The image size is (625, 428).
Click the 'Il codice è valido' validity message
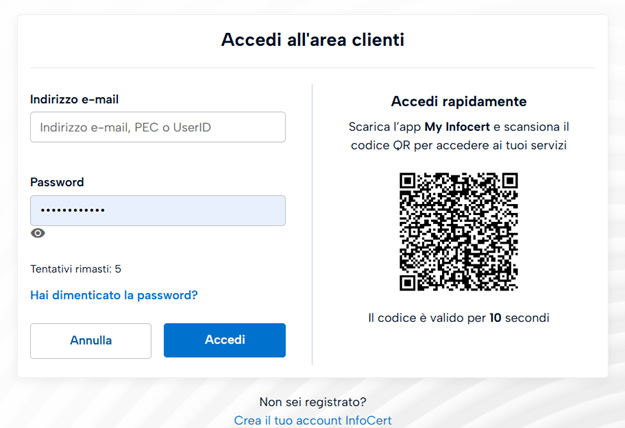pyautogui.click(x=420, y=318)
